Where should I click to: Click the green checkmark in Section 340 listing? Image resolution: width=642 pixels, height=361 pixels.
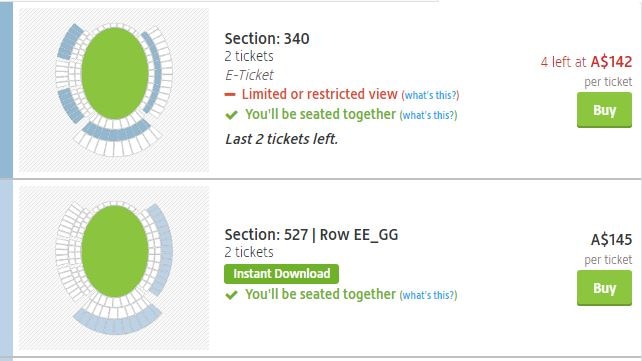pos(231,115)
